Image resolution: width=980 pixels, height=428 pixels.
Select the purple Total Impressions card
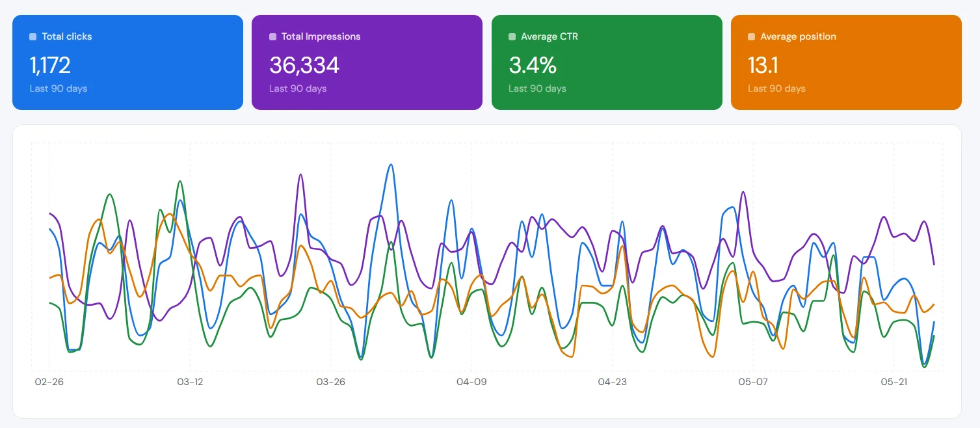(367, 62)
